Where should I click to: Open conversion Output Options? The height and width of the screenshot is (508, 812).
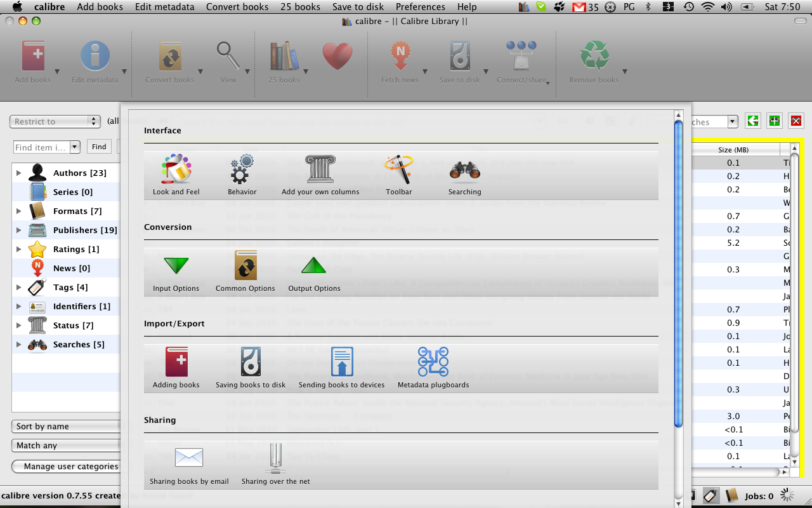(314, 271)
